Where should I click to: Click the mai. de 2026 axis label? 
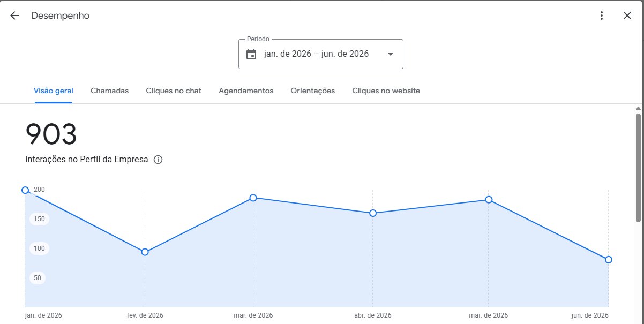(489, 315)
